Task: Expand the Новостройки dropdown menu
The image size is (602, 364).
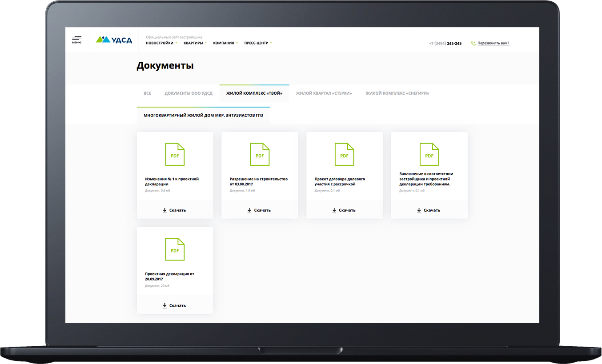Action: [x=161, y=43]
